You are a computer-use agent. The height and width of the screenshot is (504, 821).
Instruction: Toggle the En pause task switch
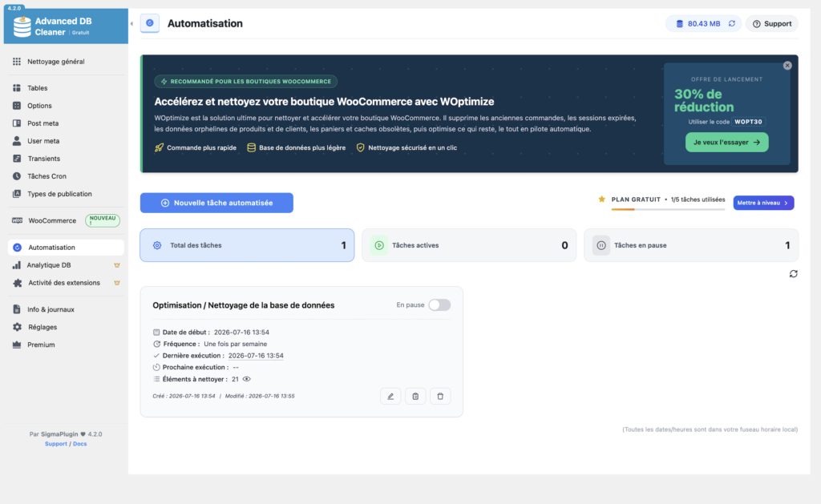(439, 305)
